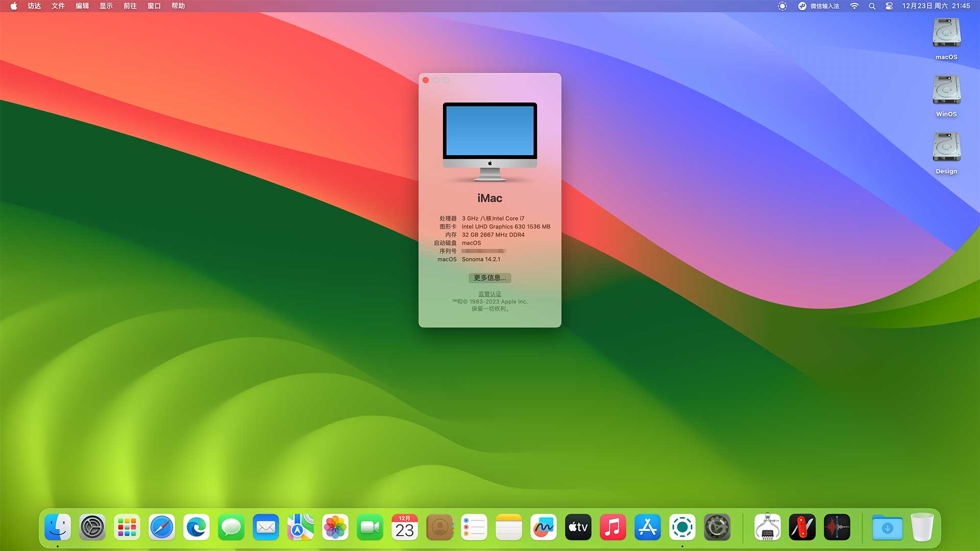
Task: Open the Apple menu
Action: pos(14,6)
